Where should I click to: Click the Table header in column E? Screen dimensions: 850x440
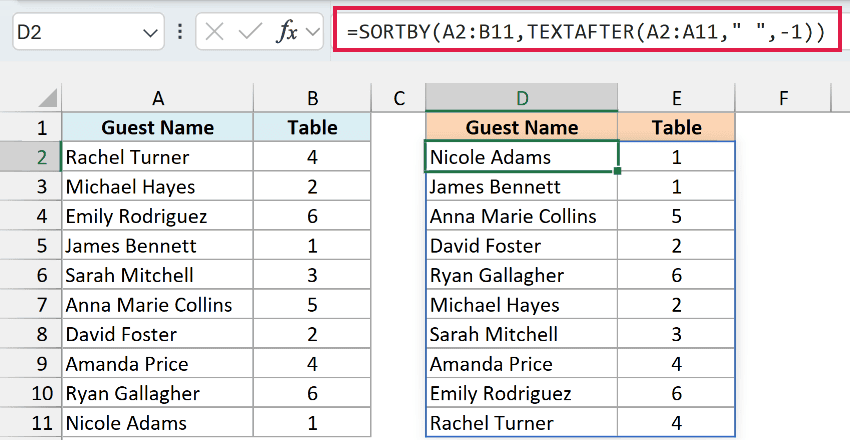click(x=677, y=127)
